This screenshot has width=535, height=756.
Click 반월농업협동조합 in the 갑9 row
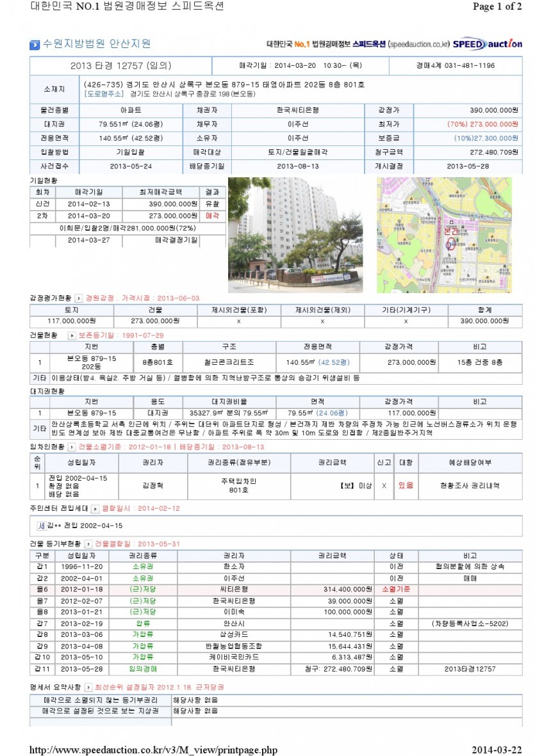point(234,647)
